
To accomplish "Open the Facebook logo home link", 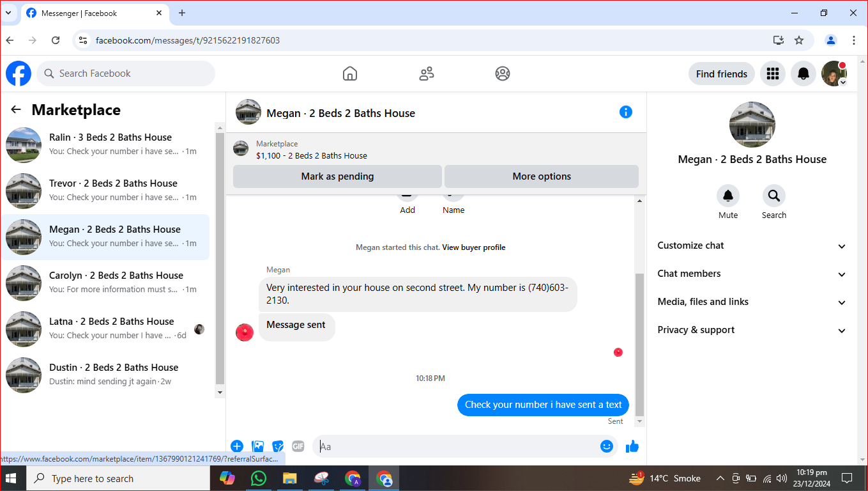I will coord(19,74).
